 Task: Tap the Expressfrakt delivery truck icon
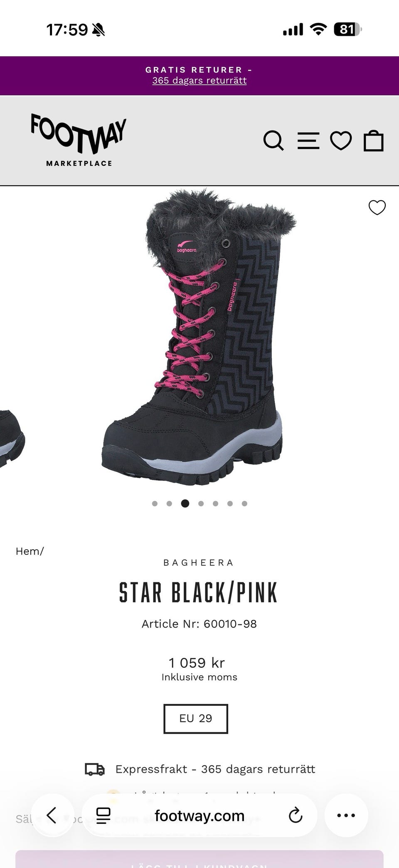click(x=95, y=769)
